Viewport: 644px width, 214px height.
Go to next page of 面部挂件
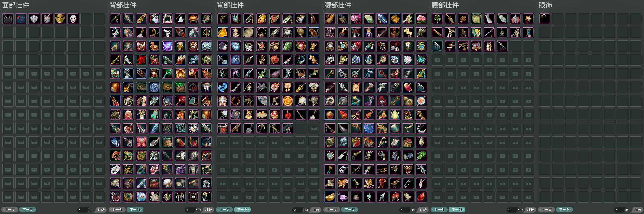(28, 209)
